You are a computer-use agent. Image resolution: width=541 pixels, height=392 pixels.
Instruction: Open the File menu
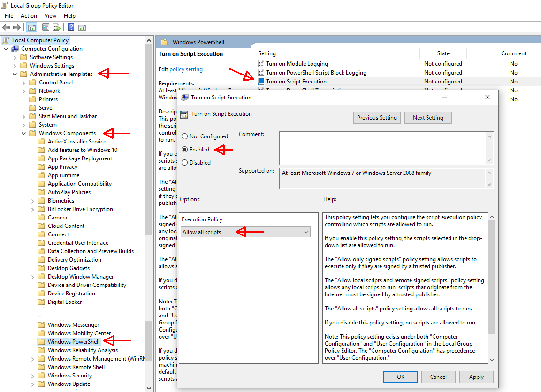(x=9, y=16)
